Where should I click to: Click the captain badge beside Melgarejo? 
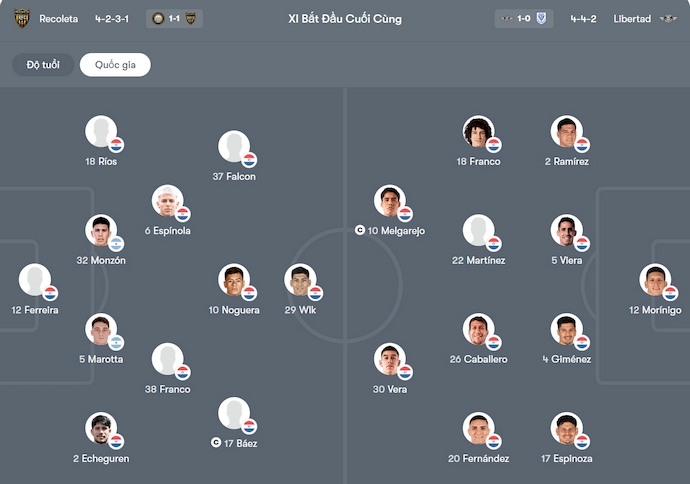(x=360, y=230)
